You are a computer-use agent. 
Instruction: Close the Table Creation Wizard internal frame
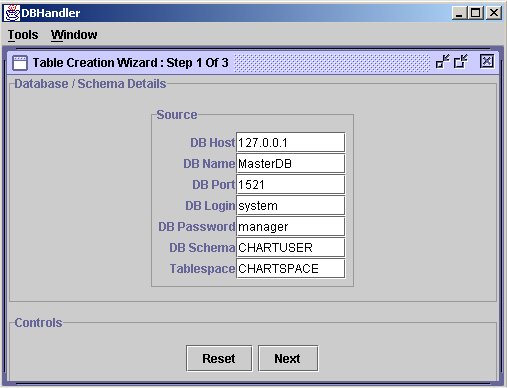487,61
